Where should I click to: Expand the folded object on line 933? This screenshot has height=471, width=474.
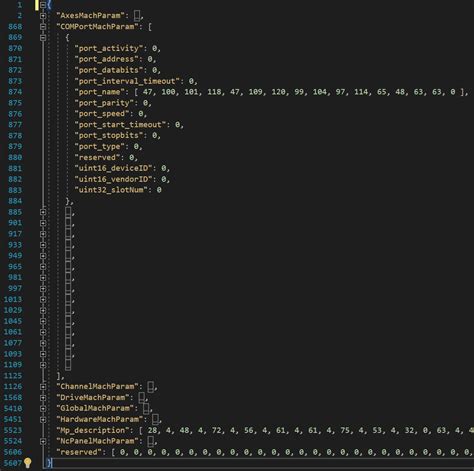tap(43, 245)
